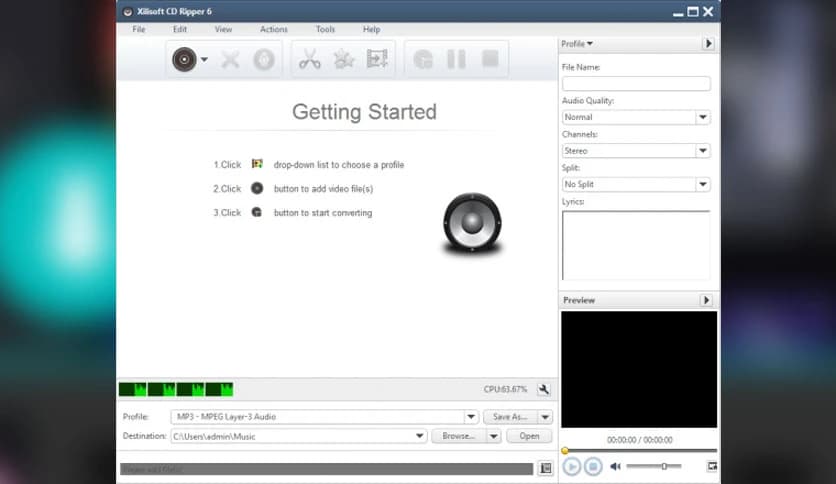This screenshot has height=484, width=836.
Task: Click the preview seek bar
Action: [640, 451]
